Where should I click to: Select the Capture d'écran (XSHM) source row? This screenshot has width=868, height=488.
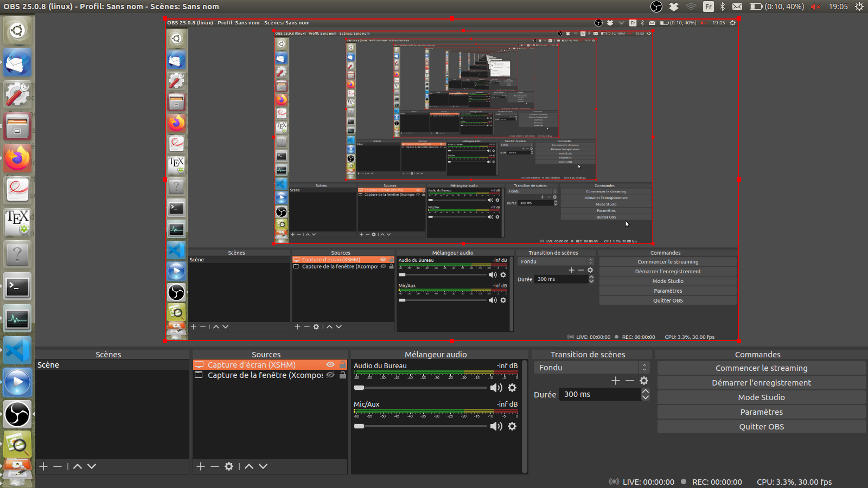(x=270, y=365)
